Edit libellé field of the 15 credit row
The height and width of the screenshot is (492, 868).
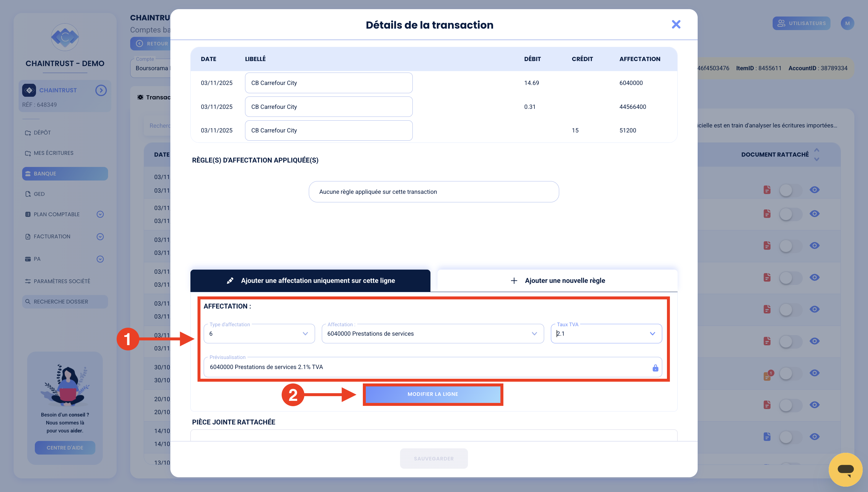click(329, 130)
